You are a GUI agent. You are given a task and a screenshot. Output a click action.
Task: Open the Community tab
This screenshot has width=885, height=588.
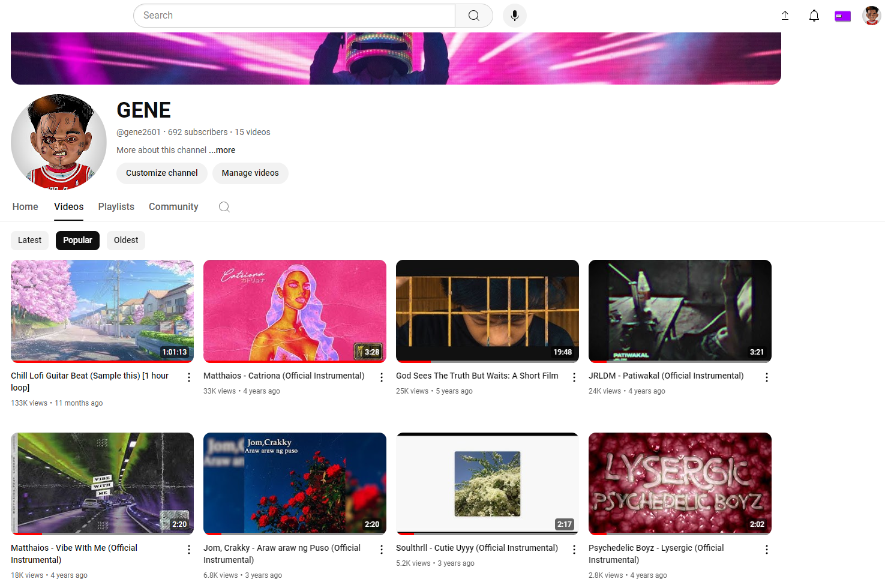pyautogui.click(x=173, y=207)
